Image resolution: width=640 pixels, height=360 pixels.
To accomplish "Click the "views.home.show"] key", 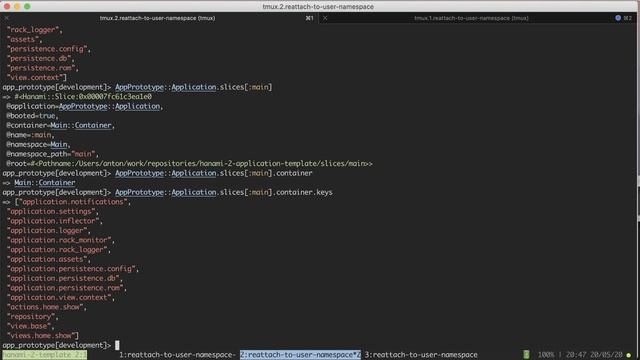I will coord(43,336).
